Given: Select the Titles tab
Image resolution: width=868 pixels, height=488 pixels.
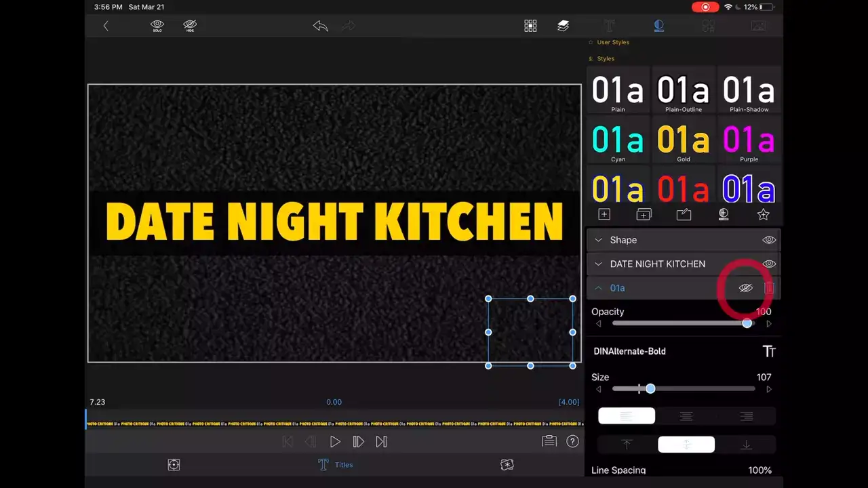Looking at the screenshot, I should pyautogui.click(x=335, y=465).
